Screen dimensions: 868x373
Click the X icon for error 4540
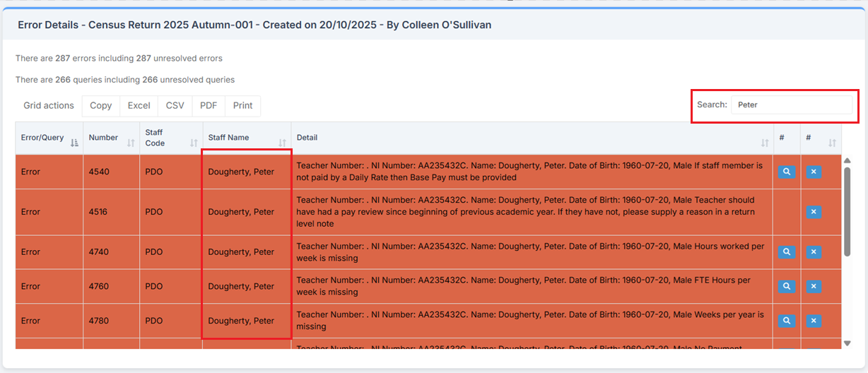click(x=814, y=172)
